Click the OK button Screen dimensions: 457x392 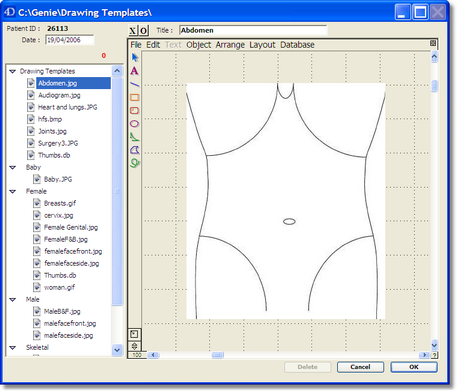(x=414, y=367)
